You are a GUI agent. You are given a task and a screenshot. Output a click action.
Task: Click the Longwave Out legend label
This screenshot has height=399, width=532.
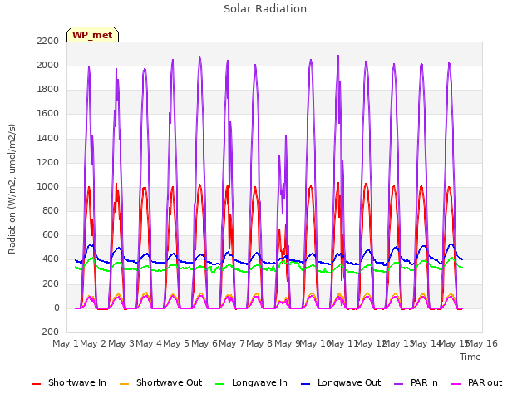click(349, 382)
